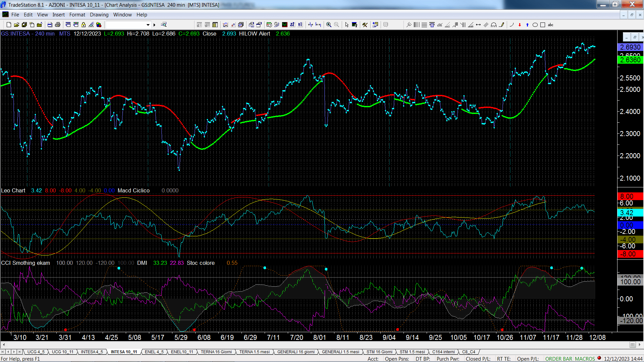The width and height of the screenshot is (644, 362).
Task: Switch to the GENERALI 1.5 mesi tab
Action: pyautogui.click(x=340, y=352)
